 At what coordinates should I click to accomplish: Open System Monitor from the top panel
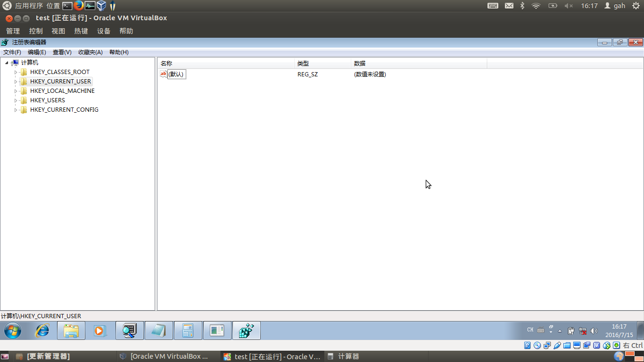tap(90, 6)
